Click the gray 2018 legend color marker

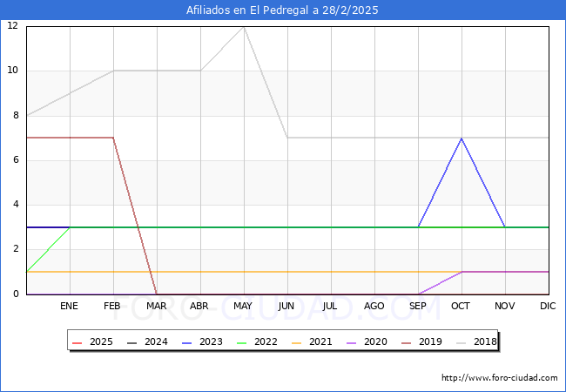pyautogui.click(x=461, y=342)
